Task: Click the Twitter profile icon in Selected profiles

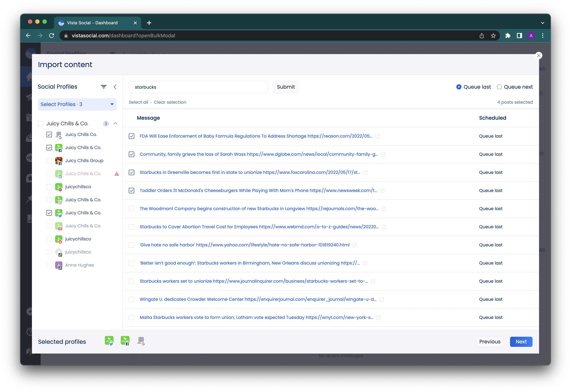Action: [109, 341]
